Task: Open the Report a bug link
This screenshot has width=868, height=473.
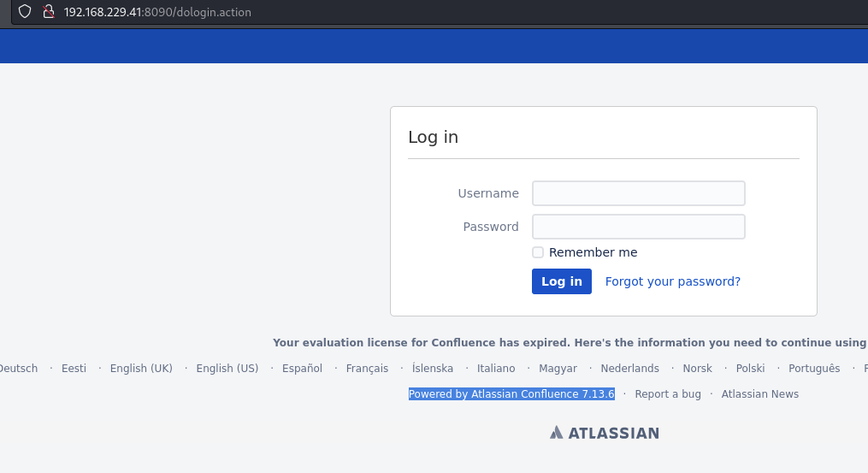Action: pyautogui.click(x=667, y=394)
